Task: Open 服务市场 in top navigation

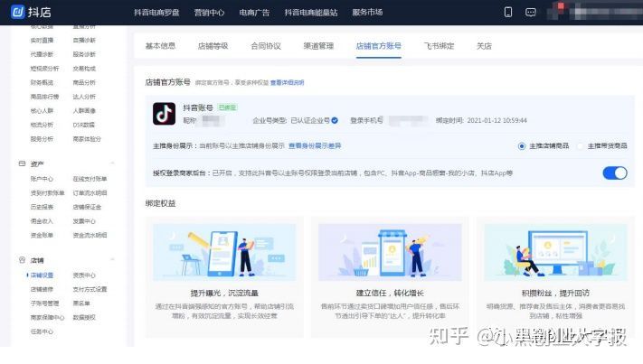Action: tap(367, 13)
